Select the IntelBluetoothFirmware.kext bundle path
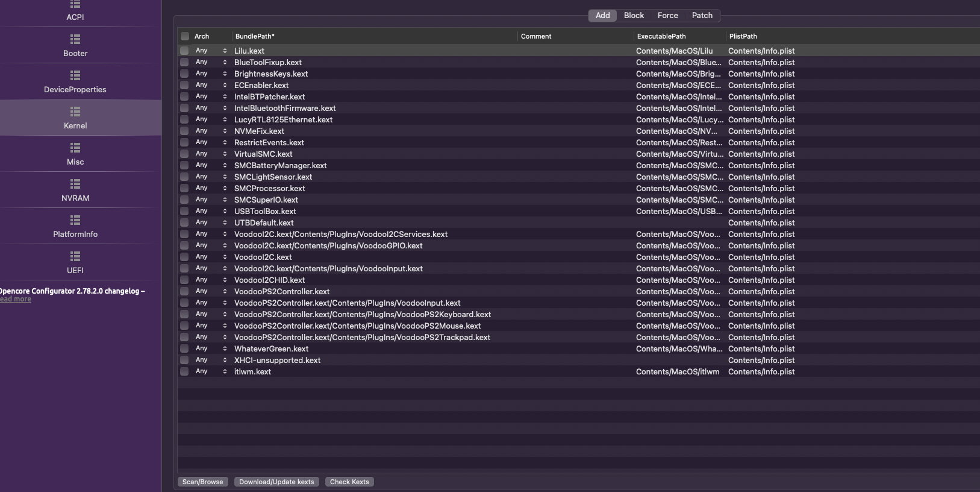 285,108
